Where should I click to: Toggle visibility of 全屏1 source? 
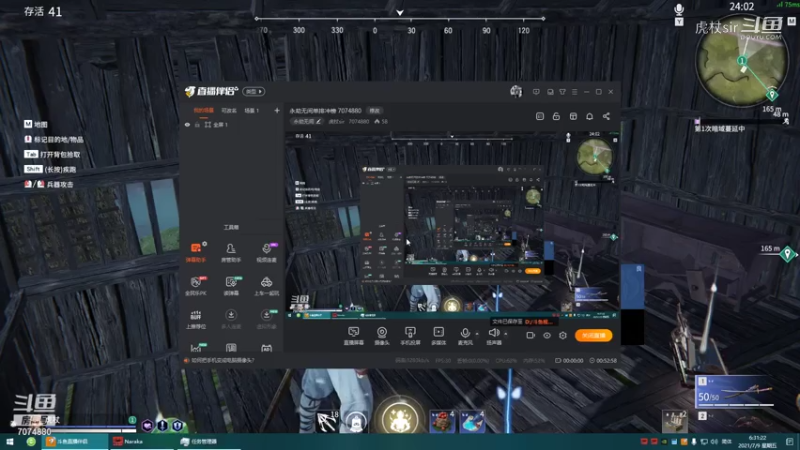point(187,124)
